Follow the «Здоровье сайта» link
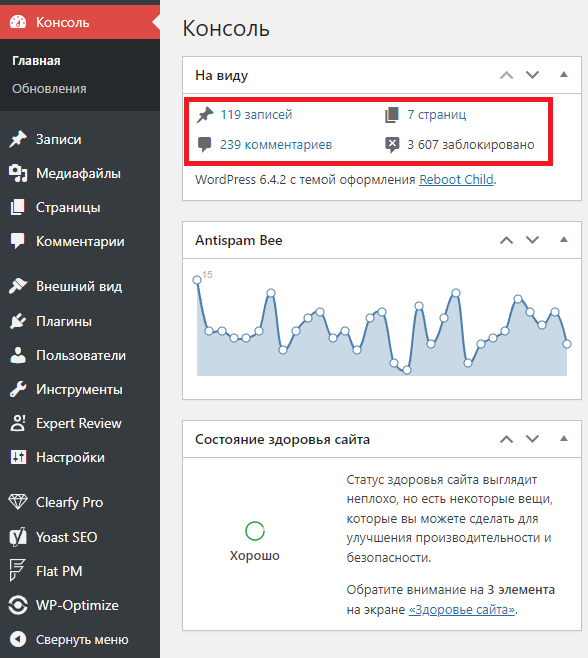This screenshot has width=588, height=658. tap(462, 609)
